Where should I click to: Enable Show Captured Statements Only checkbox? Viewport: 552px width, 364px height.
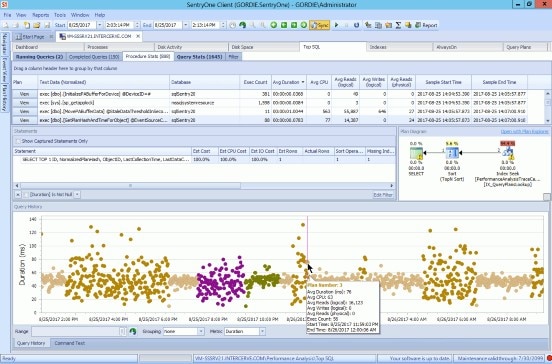[18, 141]
